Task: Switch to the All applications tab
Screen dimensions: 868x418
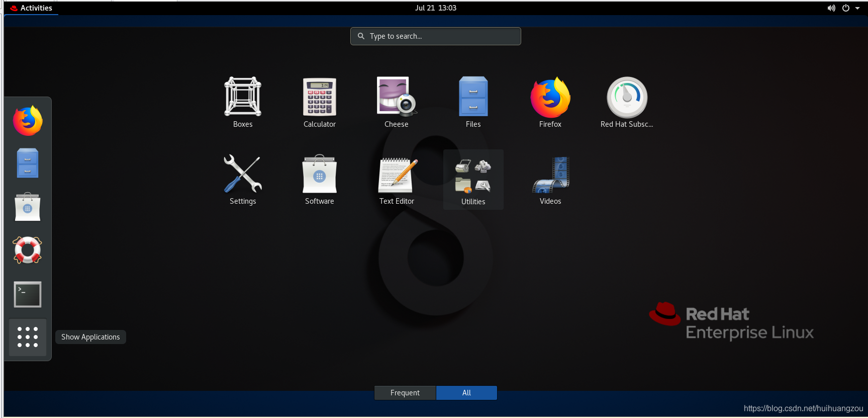Action: (466, 393)
